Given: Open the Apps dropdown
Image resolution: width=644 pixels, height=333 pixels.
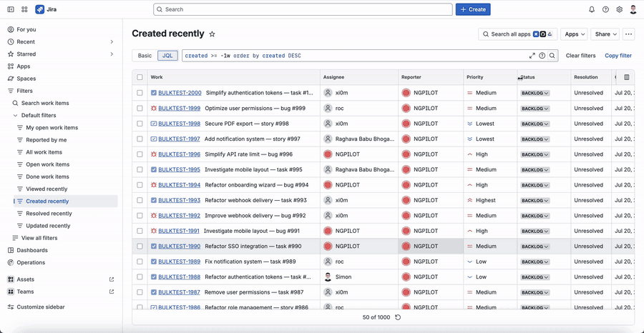Looking at the screenshot, I should [574, 34].
